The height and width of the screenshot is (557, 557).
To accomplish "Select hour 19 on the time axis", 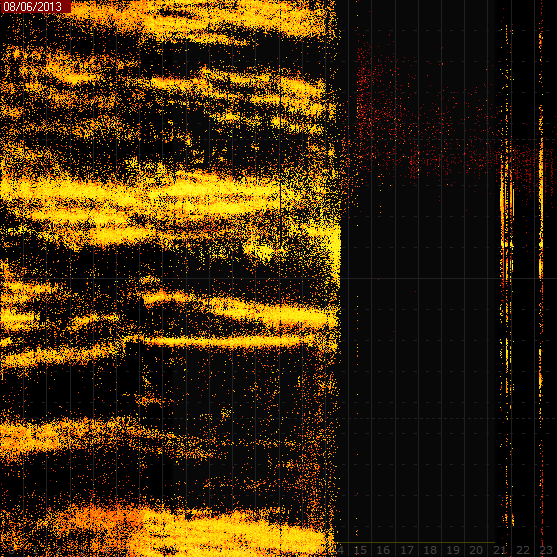I will 453,550.
